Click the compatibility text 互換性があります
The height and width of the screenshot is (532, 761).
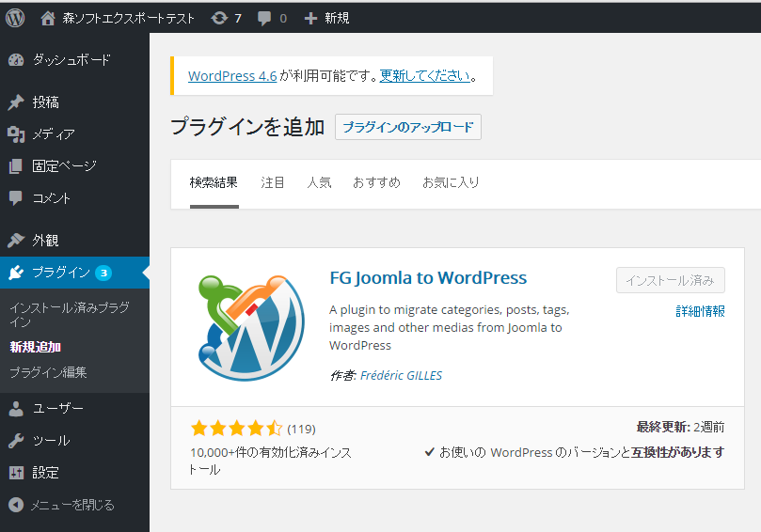677,452
